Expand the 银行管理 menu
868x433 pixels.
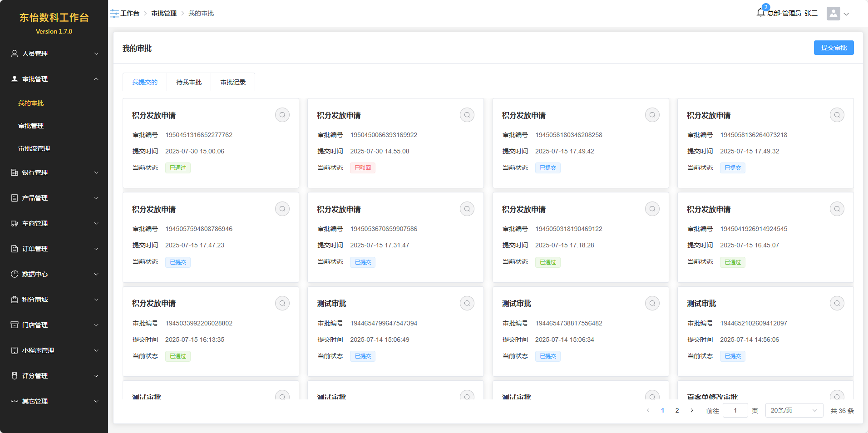point(54,172)
